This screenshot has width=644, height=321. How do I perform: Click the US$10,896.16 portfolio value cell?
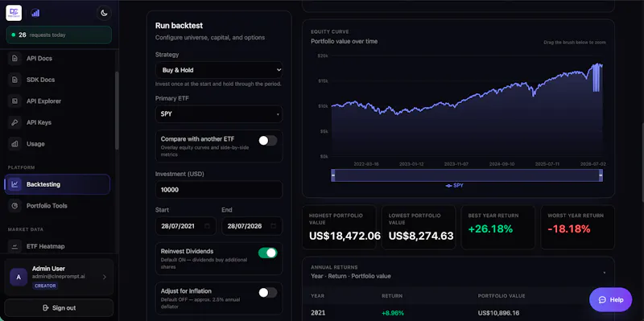pyautogui.click(x=498, y=313)
